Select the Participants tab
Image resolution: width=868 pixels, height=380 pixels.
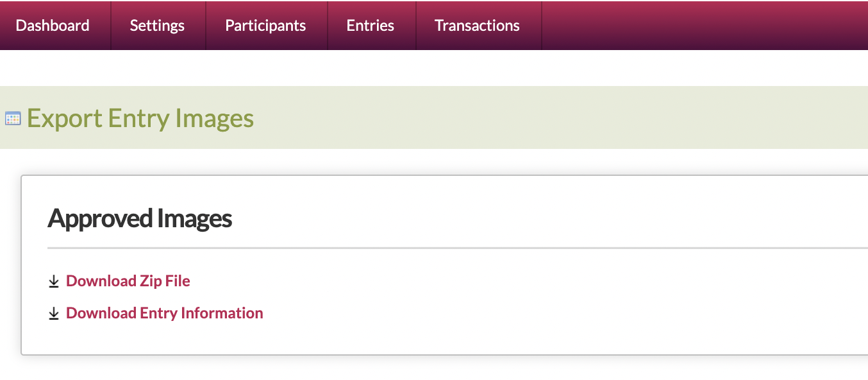click(x=265, y=26)
